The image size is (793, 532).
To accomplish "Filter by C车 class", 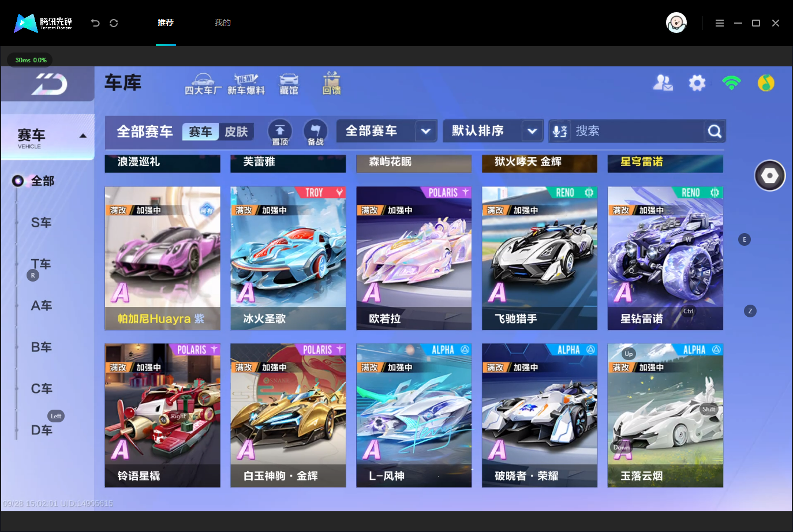I will [x=42, y=389].
